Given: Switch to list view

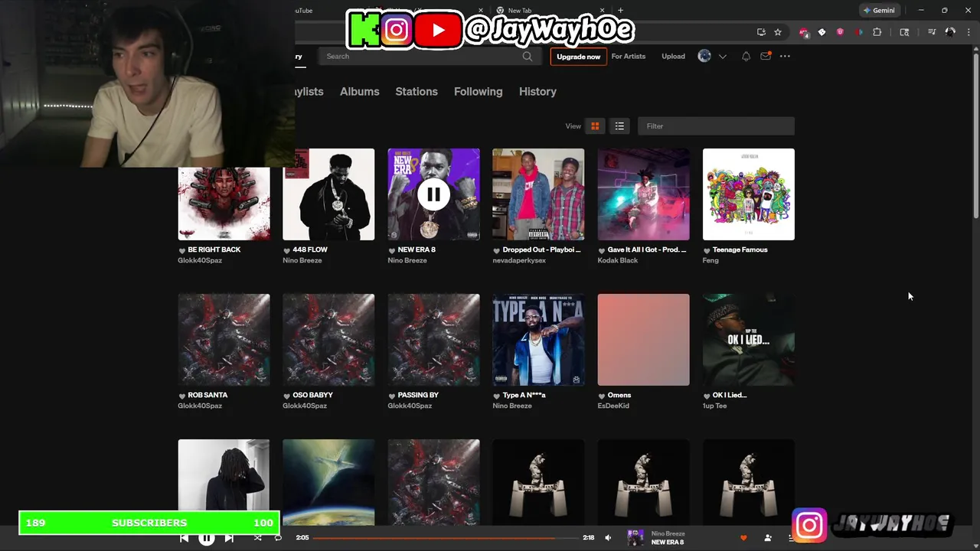Looking at the screenshot, I should [619, 126].
